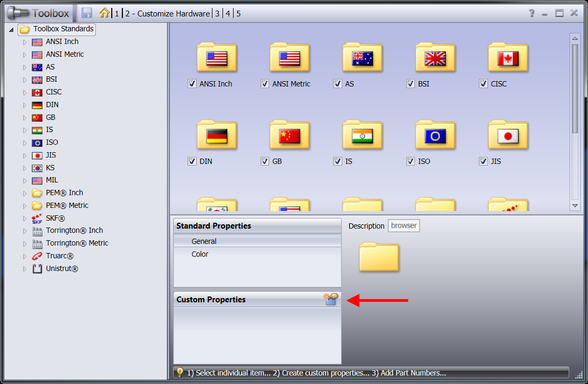This screenshot has width=588, height=384.
Task: Open the GB Chinese flag folder
Action: (290, 135)
